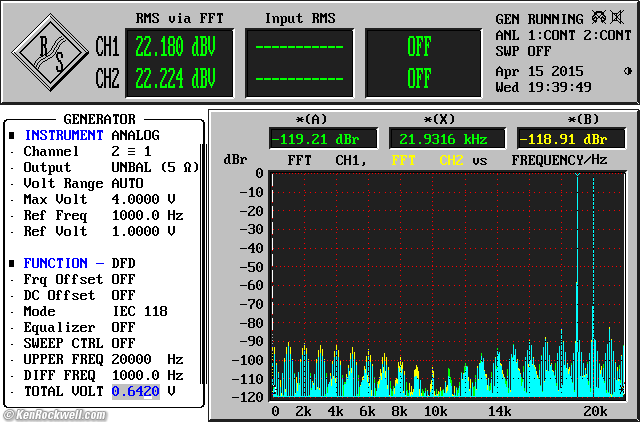The height and width of the screenshot is (422, 640).
Task: Click the cursor marker atop the spectrum peak
Action: (x=577, y=175)
